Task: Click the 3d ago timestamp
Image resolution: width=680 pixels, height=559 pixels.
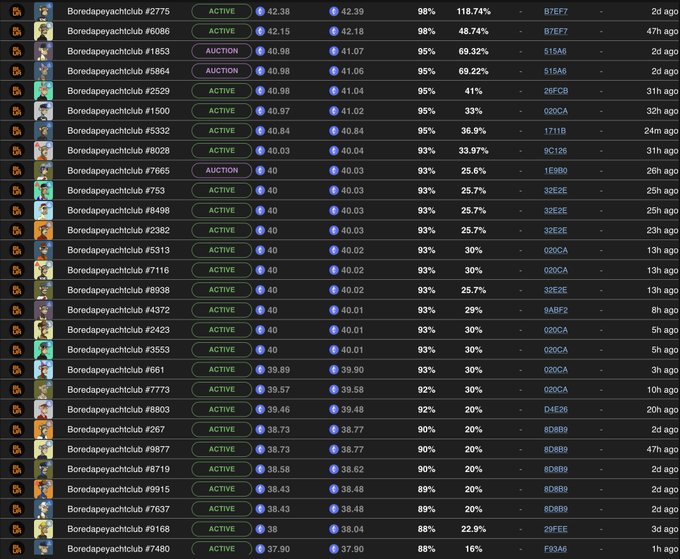Action: pyautogui.click(x=664, y=529)
